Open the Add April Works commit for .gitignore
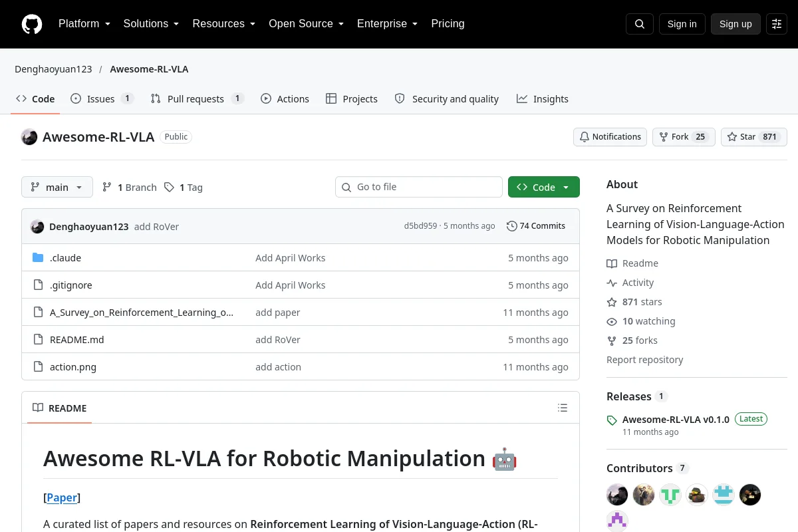Viewport: 798px width, 532px height. [291, 285]
